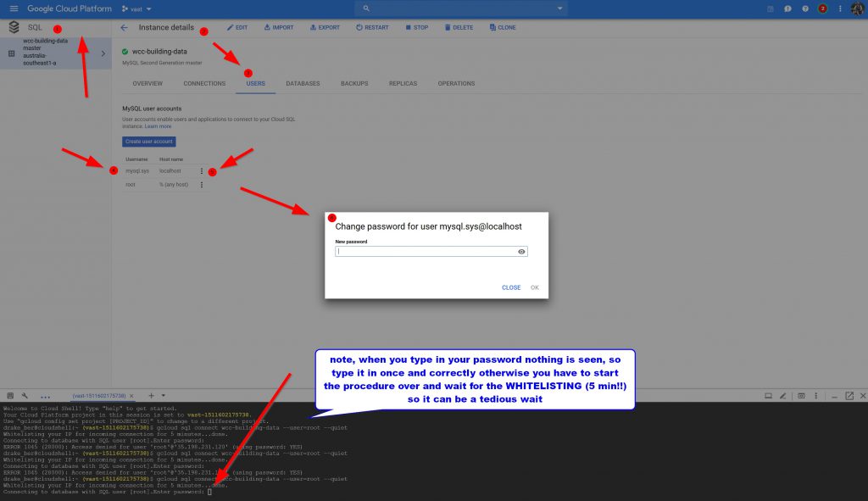This screenshot has height=501, width=868.
Task: Open the three-dot menu for root user
Action: click(202, 184)
